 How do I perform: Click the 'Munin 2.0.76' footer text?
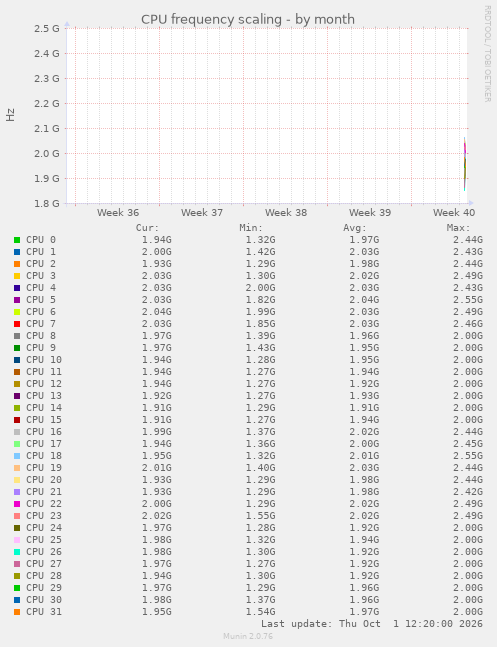tap(248, 636)
